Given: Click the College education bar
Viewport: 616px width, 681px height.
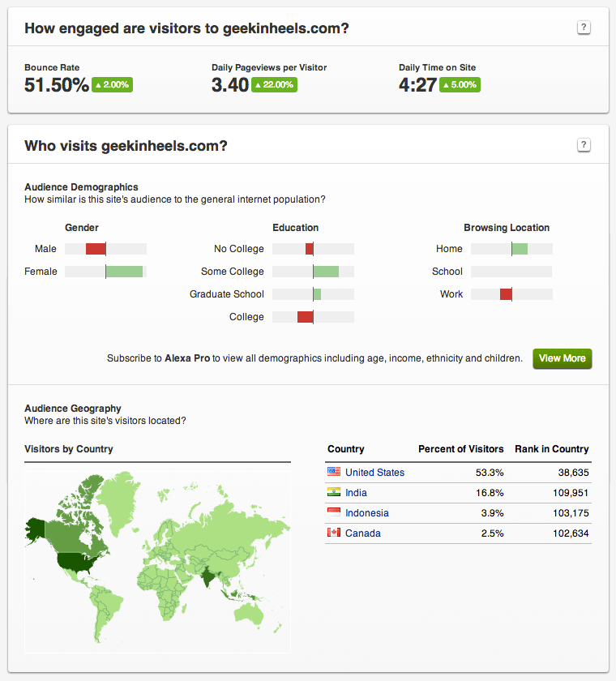Looking at the screenshot, I should tap(313, 317).
